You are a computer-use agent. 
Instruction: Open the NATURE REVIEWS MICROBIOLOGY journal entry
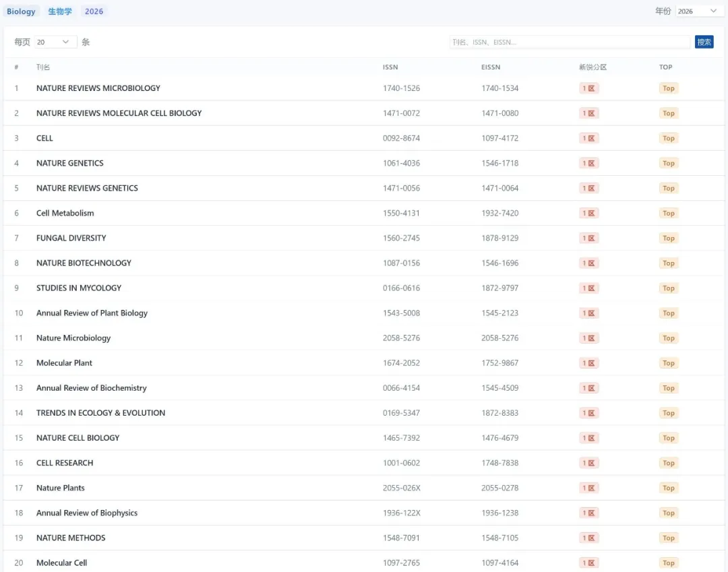pyautogui.click(x=98, y=88)
